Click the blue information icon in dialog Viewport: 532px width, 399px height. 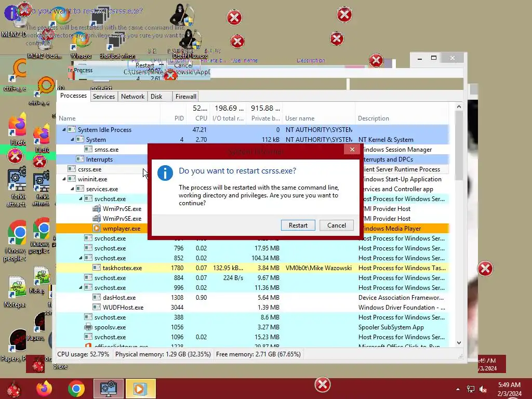[x=165, y=172]
